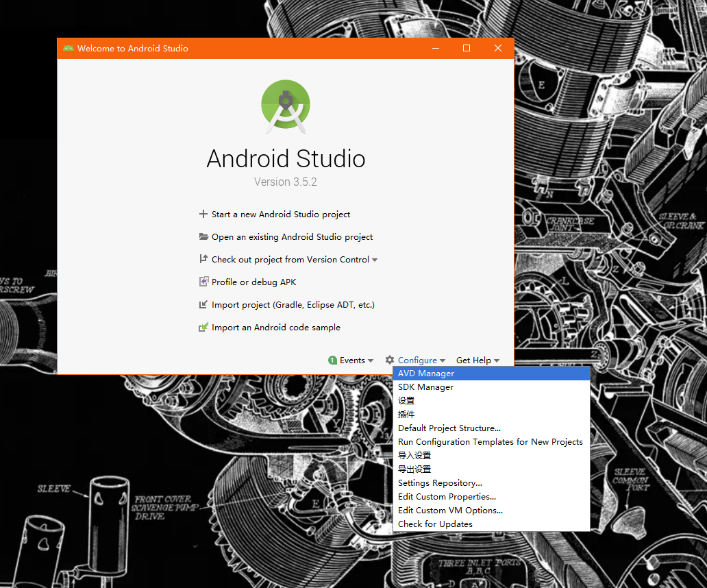Select Default Project Structure in the menu
Viewport: 707px width, 588px height.
point(449,428)
